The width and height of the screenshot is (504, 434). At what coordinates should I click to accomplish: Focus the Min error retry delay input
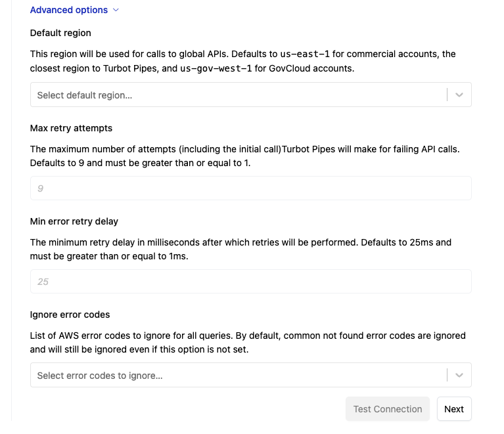coord(250,282)
